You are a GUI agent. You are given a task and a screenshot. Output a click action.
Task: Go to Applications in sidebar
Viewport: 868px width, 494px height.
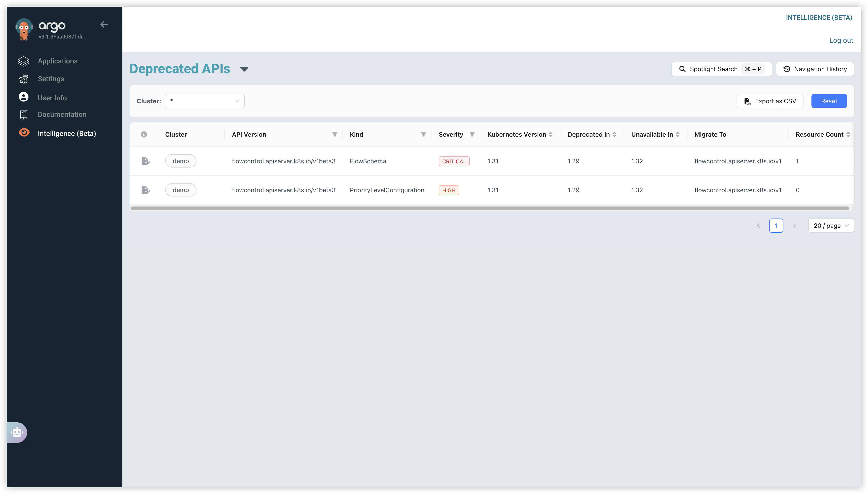pyautogui.click(x=57, y=61)
